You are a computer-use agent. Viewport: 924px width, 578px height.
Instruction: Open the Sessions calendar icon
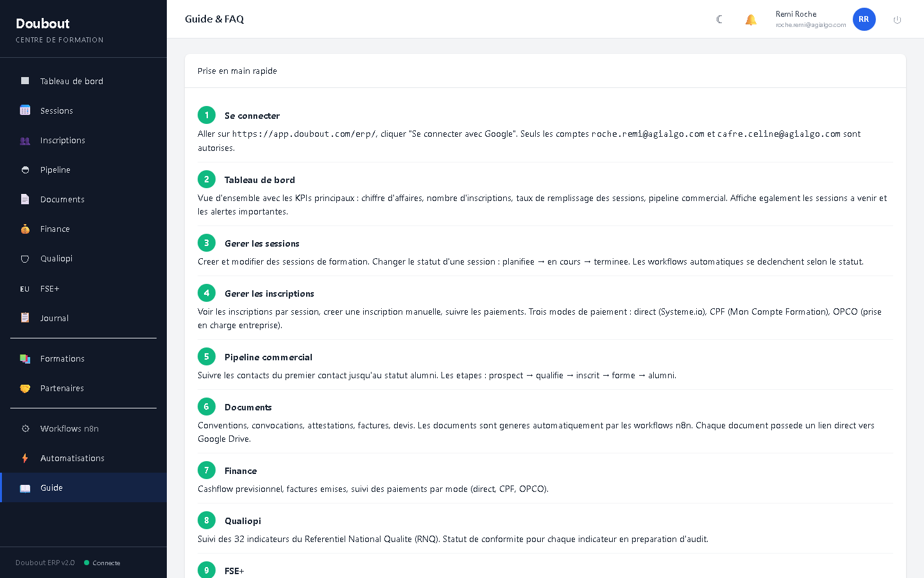(25, 110)
